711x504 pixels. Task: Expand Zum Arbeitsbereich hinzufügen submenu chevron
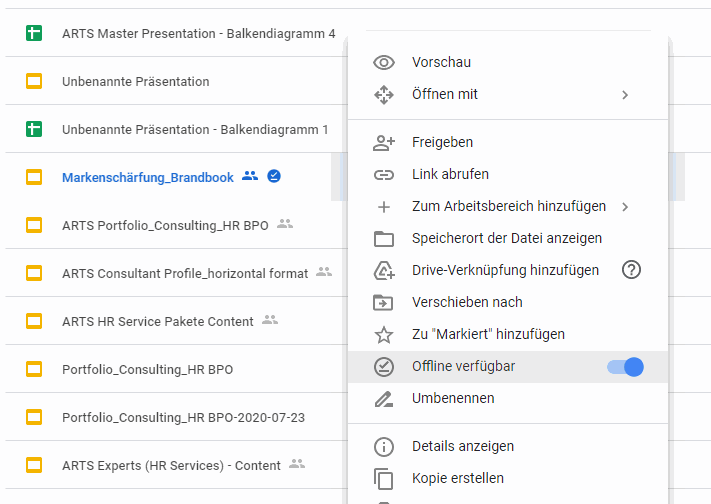point(625,207)
